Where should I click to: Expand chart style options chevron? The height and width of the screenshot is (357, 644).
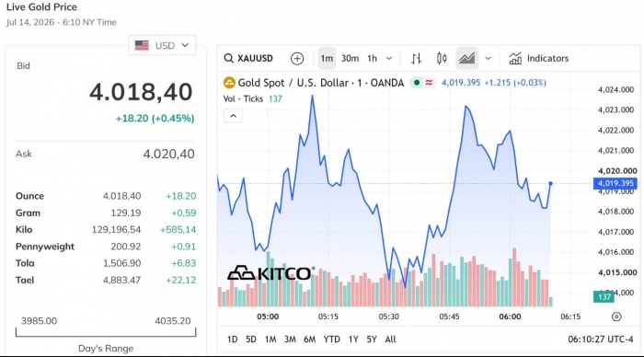click(x=488, y=58)
